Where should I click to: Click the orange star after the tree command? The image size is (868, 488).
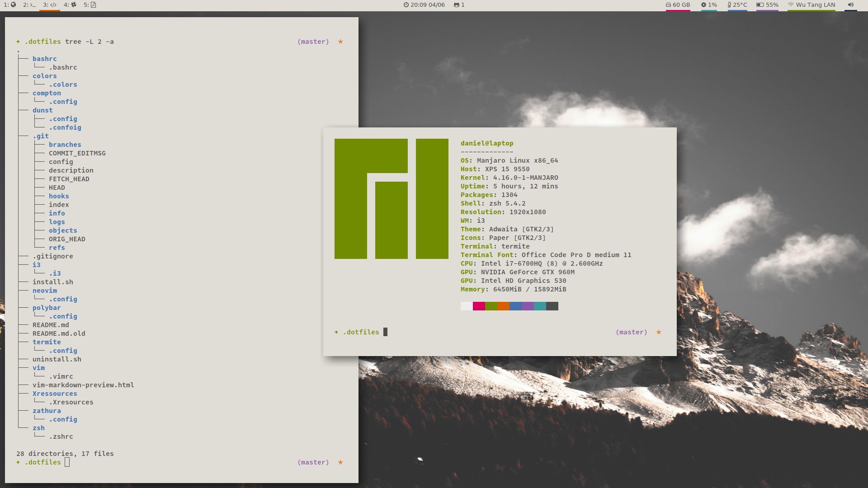click(340, 42)
